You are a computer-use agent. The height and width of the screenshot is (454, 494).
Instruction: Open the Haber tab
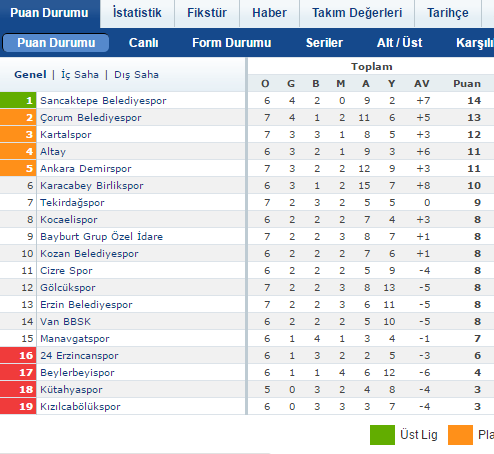269,13
